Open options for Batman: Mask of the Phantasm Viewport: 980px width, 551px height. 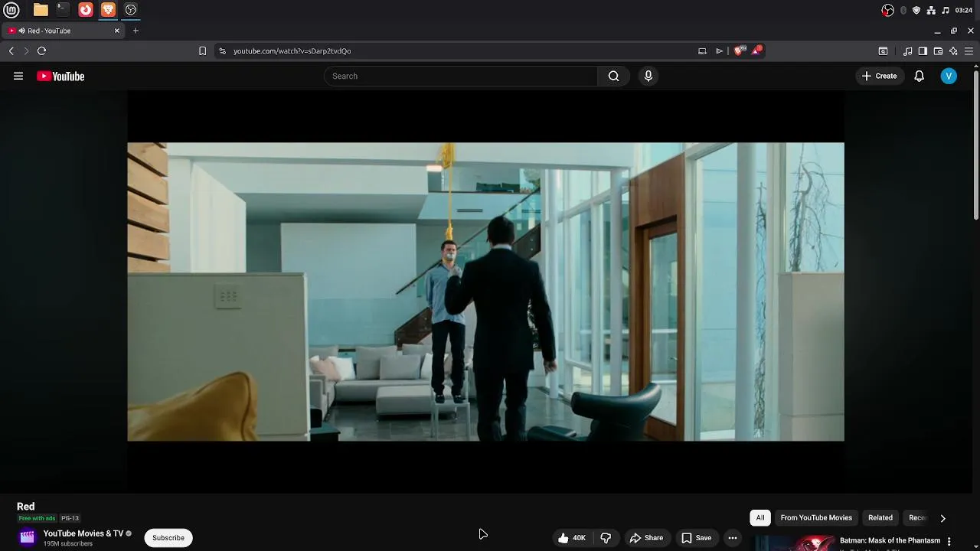click(x=949, y=541)
